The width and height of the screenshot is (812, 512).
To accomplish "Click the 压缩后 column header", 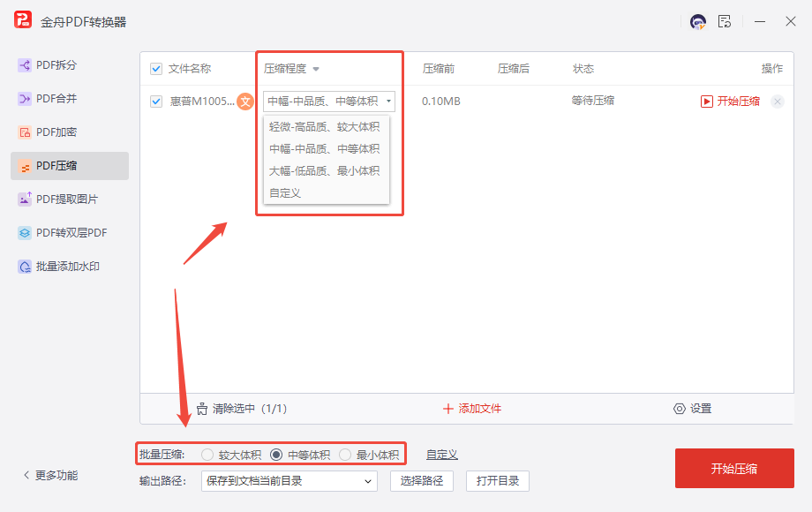I will tap(513, 69).
